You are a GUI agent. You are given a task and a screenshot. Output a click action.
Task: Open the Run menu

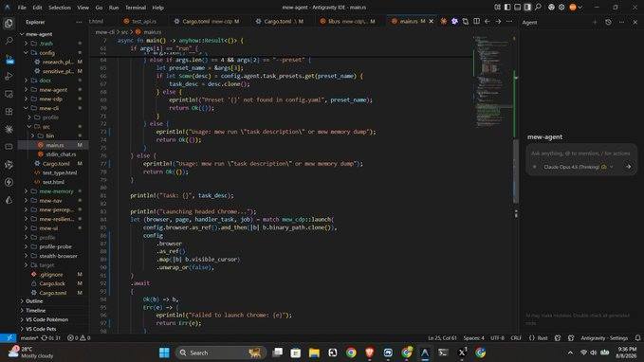[114, 8]
